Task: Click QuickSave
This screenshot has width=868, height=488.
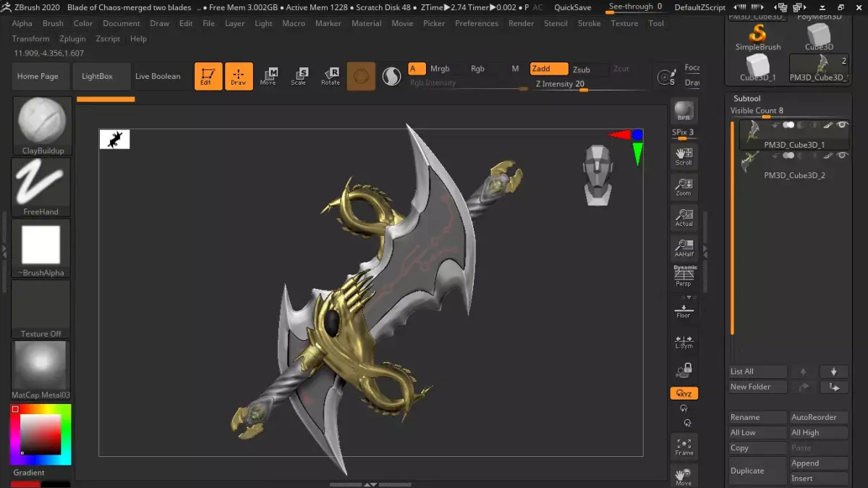Action: pyautogui.click(x=573, y=7)
